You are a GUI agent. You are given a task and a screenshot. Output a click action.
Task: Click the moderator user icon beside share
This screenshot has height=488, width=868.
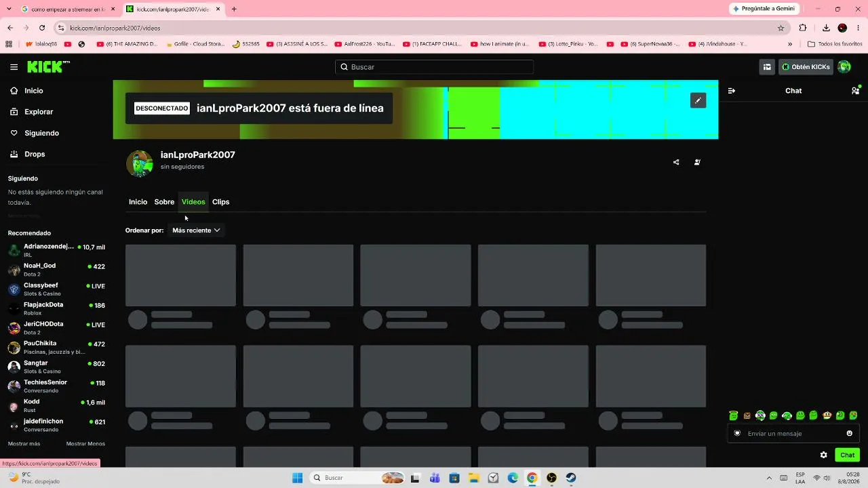tap(697, 162)
